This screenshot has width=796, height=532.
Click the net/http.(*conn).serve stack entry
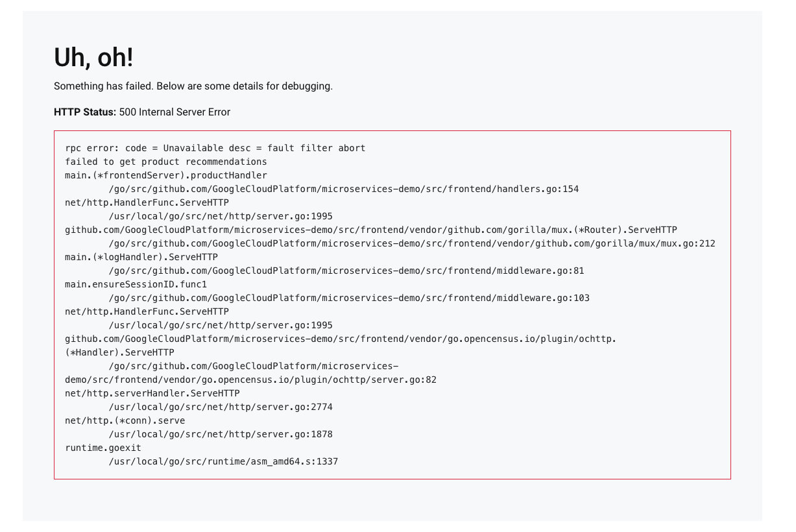pyautogui.click(x=125, y=420)
